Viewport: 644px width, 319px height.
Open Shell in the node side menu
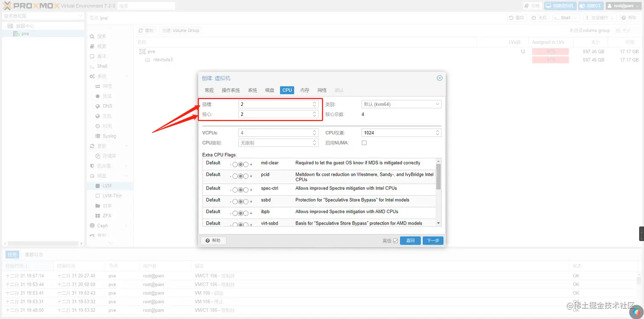(102, 66)
